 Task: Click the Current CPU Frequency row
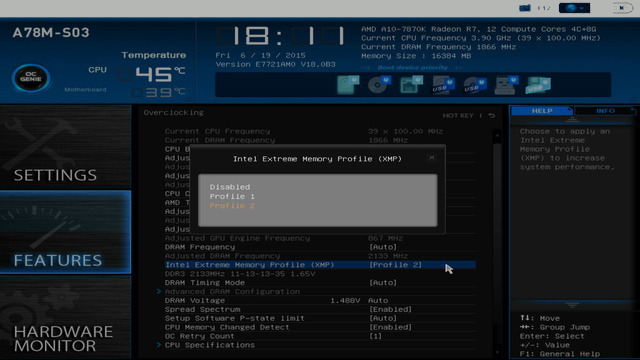point(320,131)
